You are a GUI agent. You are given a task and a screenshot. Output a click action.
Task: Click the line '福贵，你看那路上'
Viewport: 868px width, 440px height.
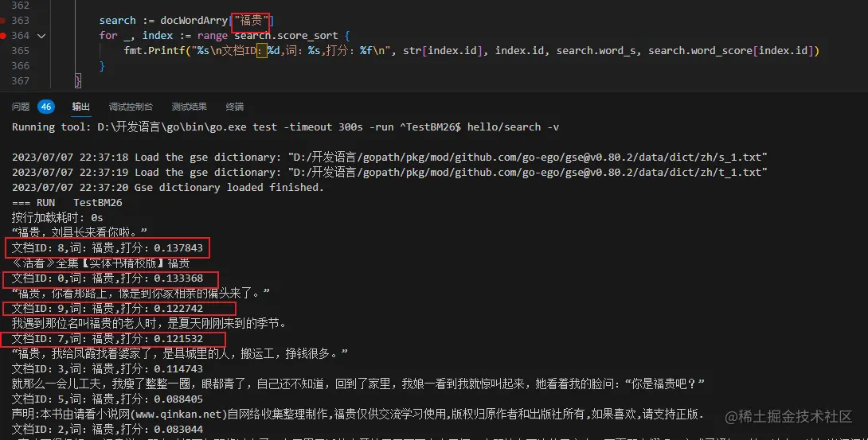click(x=141, y=293)
